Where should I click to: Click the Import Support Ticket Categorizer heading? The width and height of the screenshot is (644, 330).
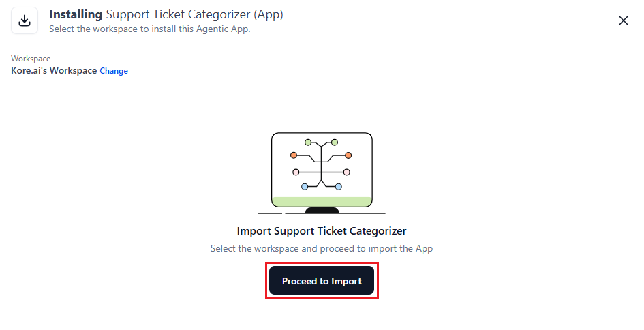coord(322,231)
